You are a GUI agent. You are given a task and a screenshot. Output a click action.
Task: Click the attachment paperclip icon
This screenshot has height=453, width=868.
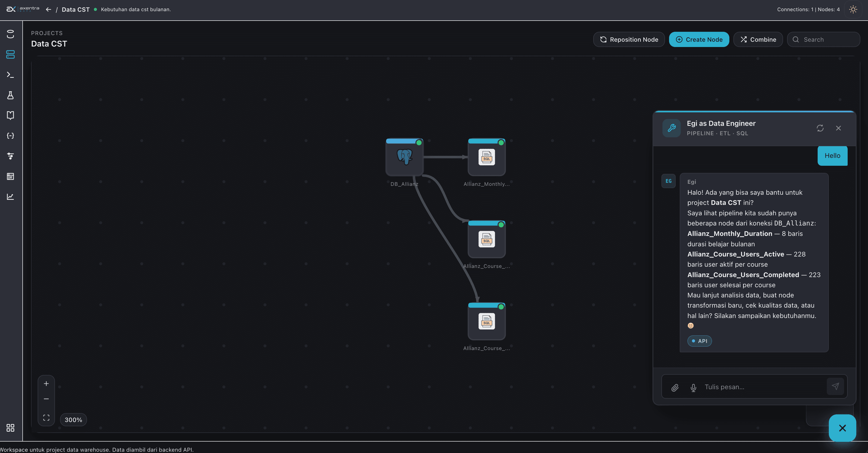coord(675,387)
